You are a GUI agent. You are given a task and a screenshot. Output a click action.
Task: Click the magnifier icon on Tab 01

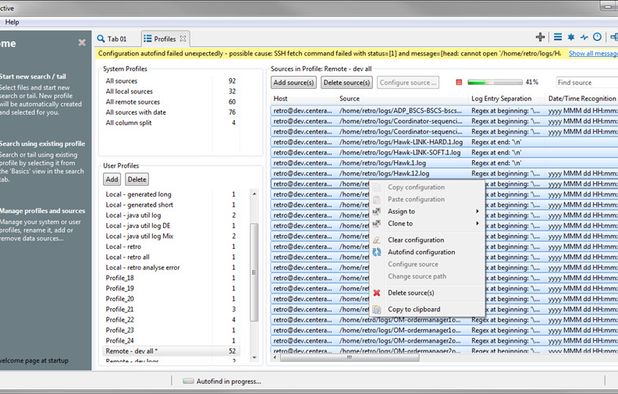point(101,39)
